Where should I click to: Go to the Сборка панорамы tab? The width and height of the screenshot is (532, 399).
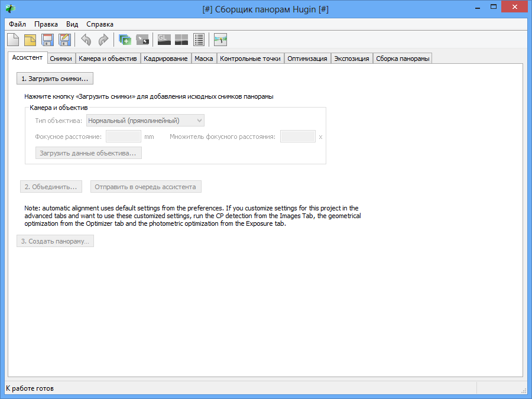point(403,59)
